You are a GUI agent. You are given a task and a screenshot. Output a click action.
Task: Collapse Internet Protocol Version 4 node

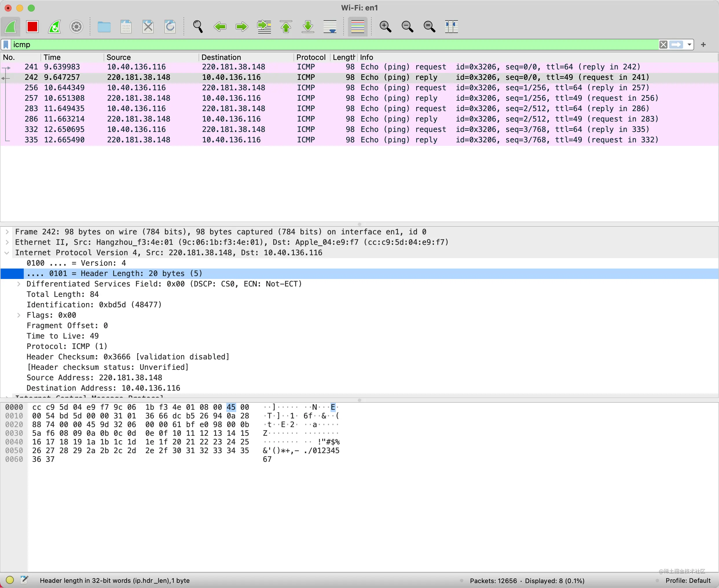point(7,253)
